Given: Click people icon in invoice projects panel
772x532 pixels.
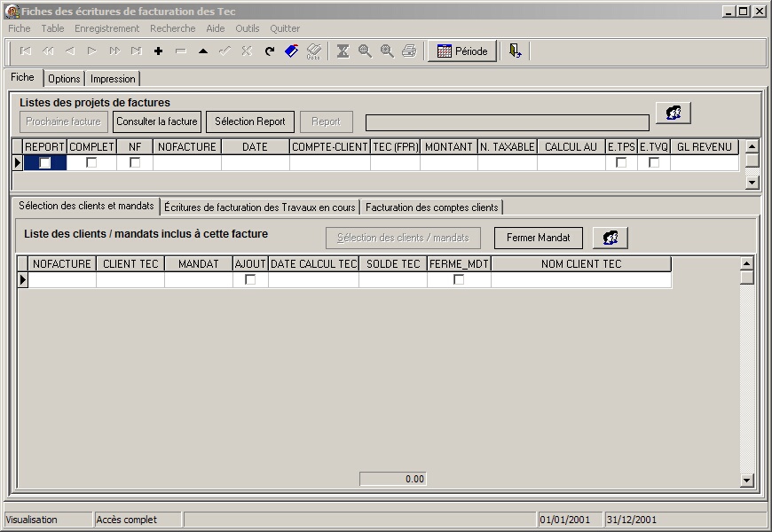Looking at the screenshot, I should click(x=673, y=113).
